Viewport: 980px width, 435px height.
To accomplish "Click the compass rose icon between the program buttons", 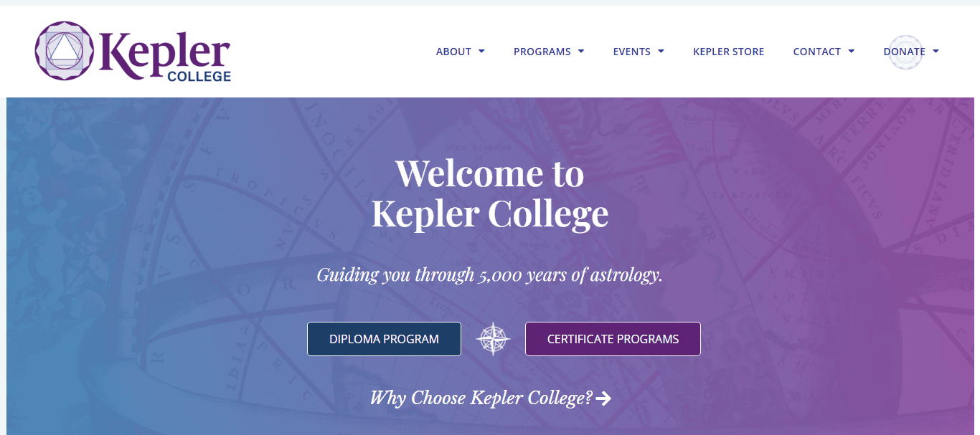I will click(493, 338).
